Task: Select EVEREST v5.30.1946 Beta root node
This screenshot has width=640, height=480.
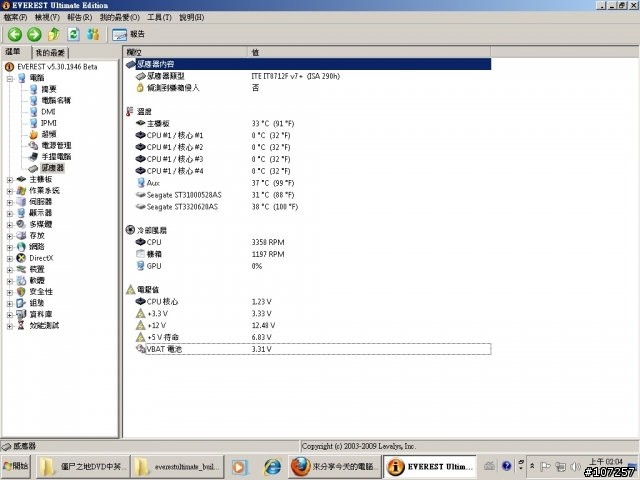Action: [x=57, y=67]
